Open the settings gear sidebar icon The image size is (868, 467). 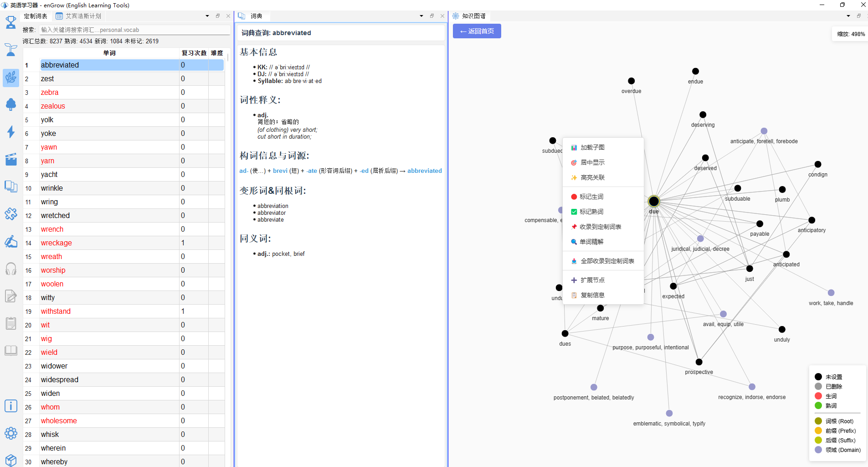11,433
